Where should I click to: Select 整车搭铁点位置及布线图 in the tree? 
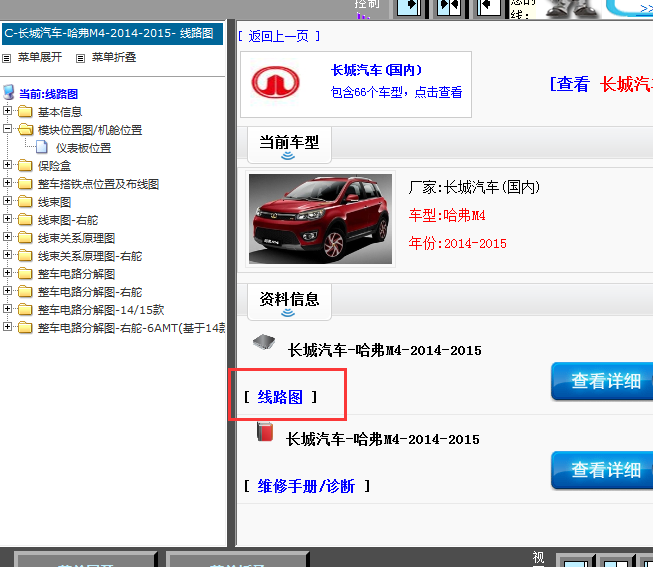pyautogui.click(x=98, y=184)
